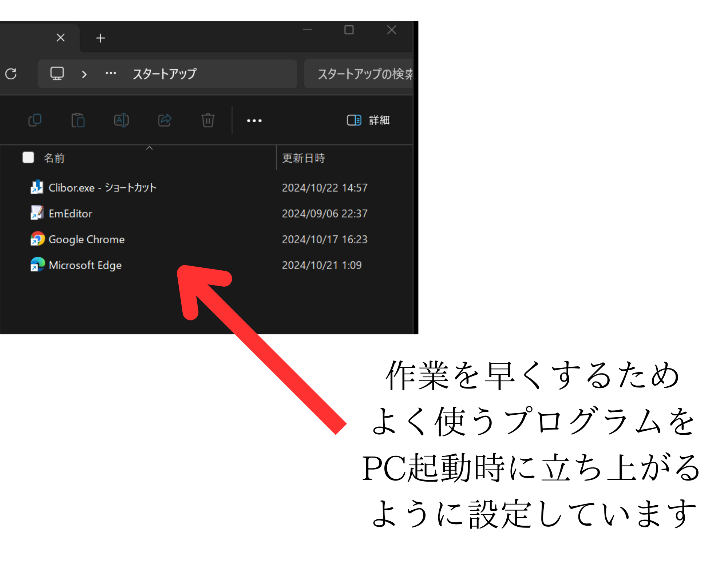The width and height of the screenshot is (728, 562).
Task: Select the Rename icon
Action: 121,120
